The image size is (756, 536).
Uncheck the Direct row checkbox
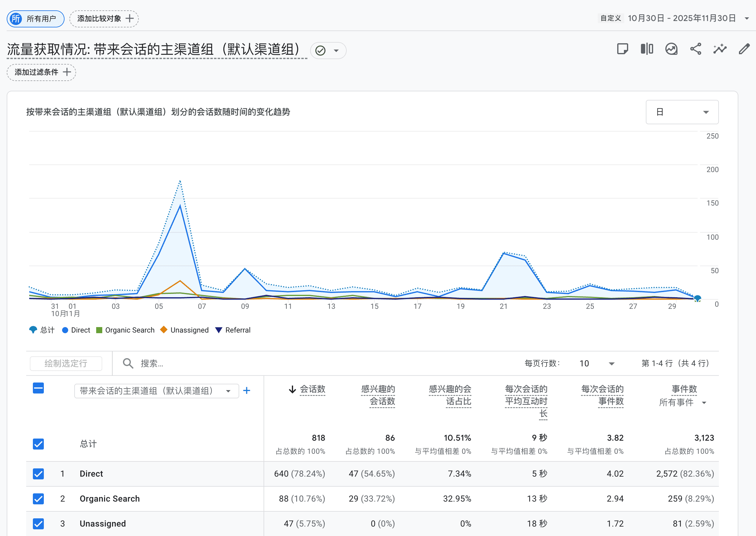coord(38,474)
